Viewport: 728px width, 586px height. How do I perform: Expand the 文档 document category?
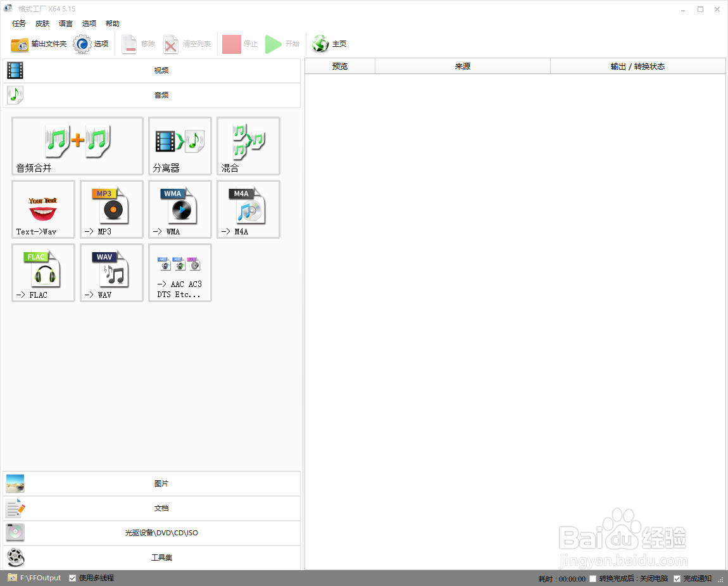[x=152, y=508]
